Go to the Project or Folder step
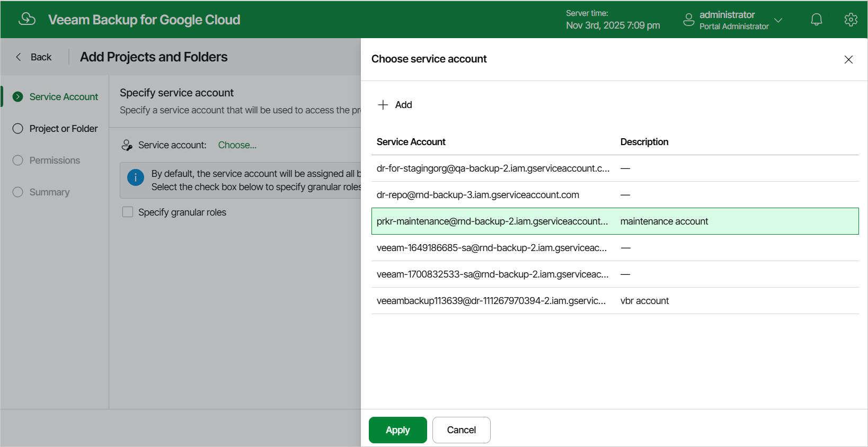This screenshot has width=868, height=447. click(64, 129)
